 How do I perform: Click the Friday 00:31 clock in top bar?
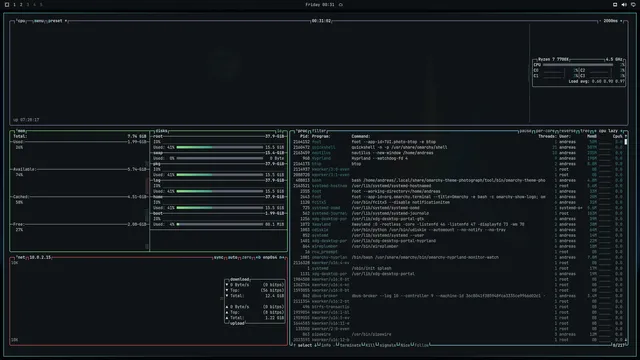tap(320, 4)
